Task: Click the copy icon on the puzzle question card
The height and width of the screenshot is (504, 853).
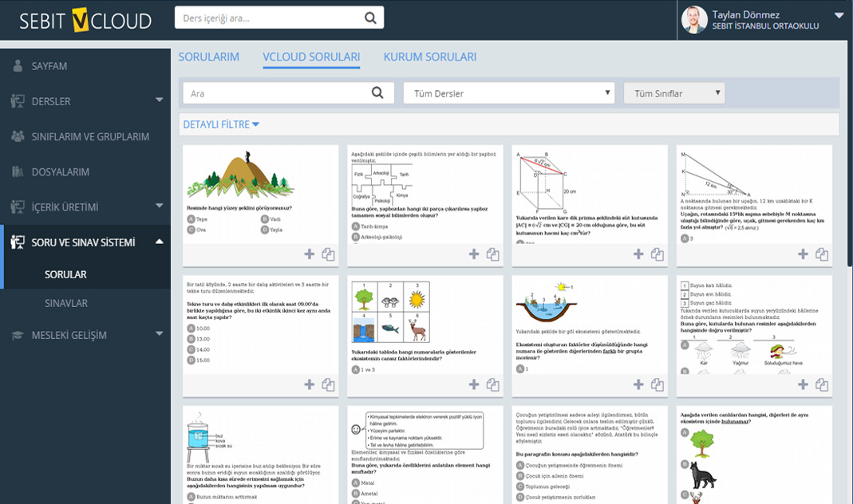Action: [x=492, y=254]
